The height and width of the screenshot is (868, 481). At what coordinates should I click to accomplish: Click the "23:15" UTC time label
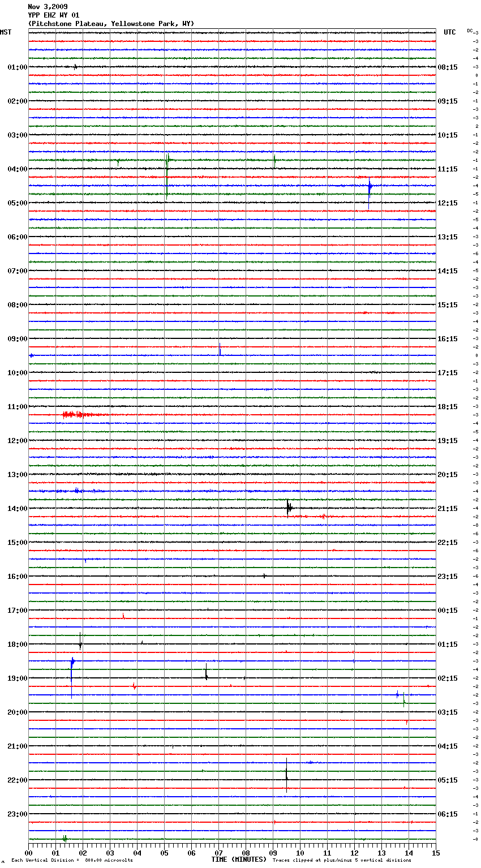[x=448, y=577]
